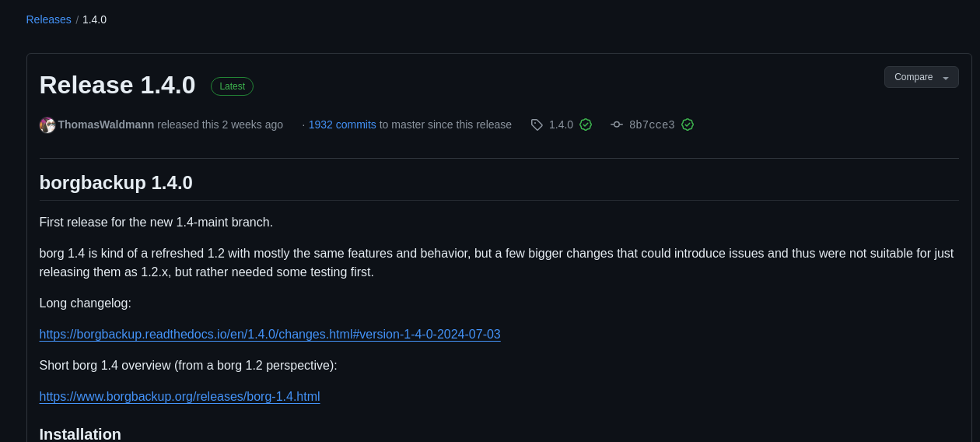Click the caret arrow on Compare
Screen dimensions: 980x442
(946, 78)
